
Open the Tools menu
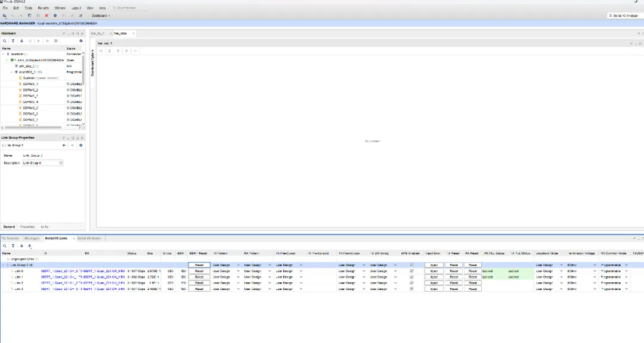(29, 8)
